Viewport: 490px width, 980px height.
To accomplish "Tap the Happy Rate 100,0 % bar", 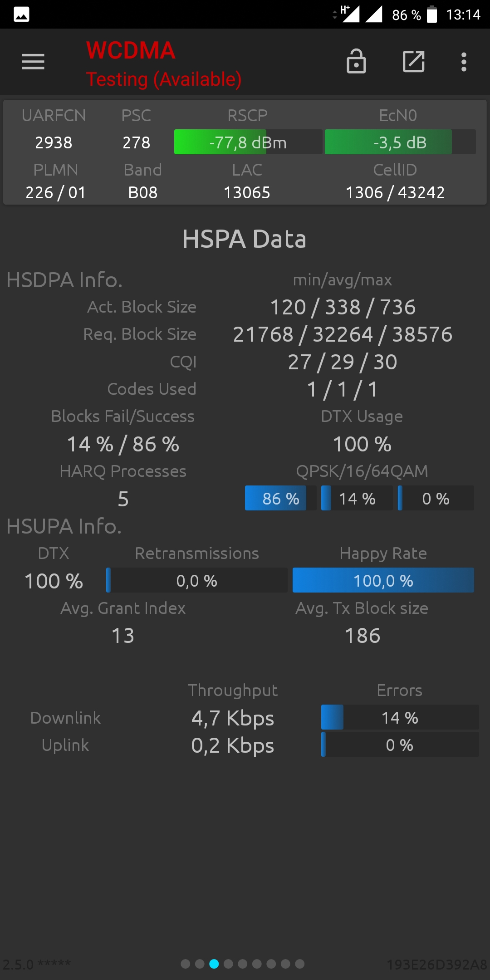I will pos(383,580).
